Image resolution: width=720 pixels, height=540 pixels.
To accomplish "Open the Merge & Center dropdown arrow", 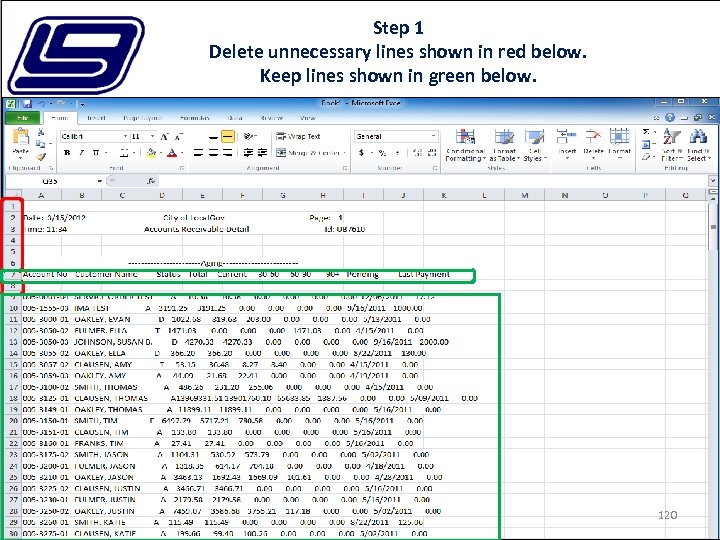I will coord(345,153).
